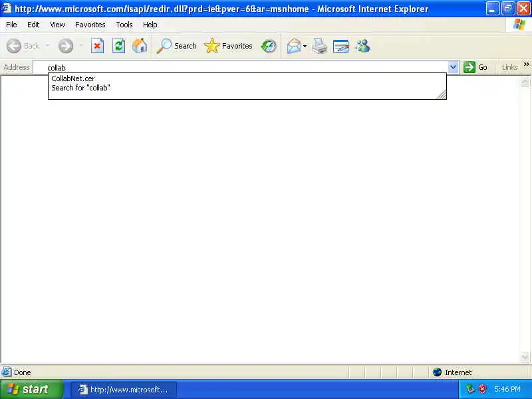Go to the Home page icon

(x=140, y=46)
